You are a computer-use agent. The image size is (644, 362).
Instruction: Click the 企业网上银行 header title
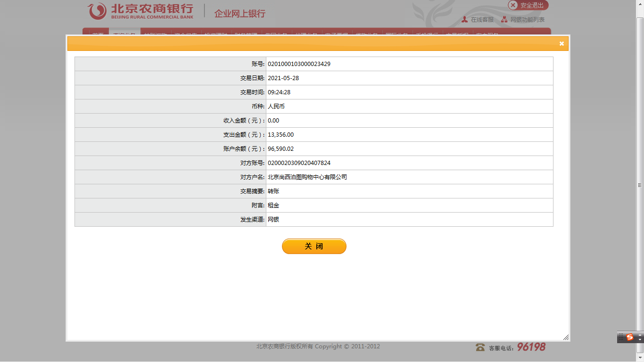[239, 14]
